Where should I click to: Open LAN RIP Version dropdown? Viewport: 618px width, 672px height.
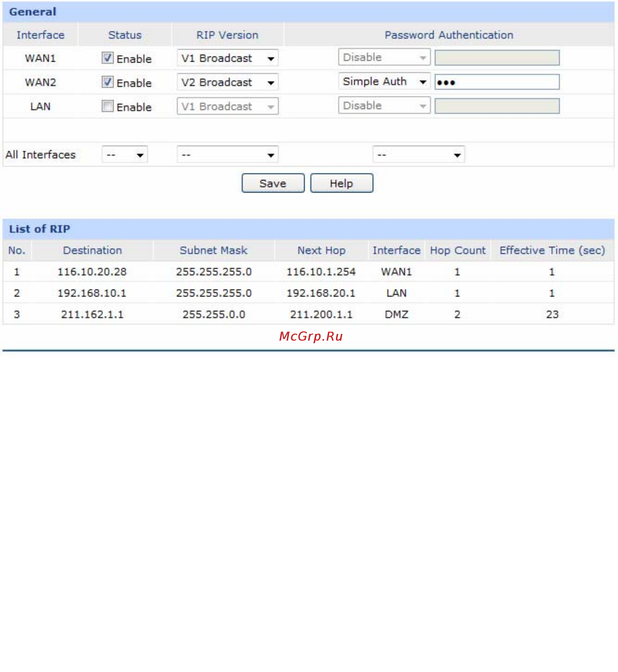point(228,106)
